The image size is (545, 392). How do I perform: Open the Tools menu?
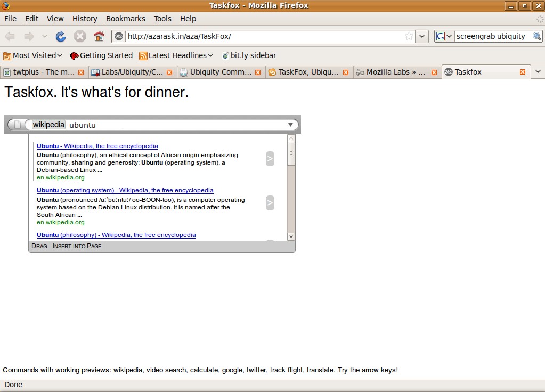point(162,19)
